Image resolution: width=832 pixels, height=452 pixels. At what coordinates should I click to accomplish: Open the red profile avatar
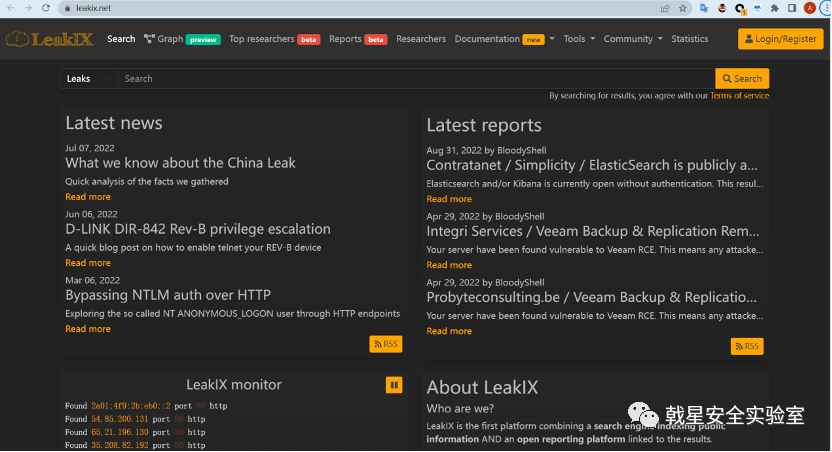[x=810, y=8]
